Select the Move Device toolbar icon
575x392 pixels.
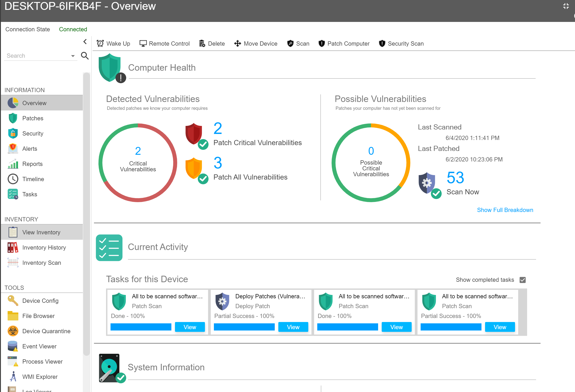(x=238, y=44)
